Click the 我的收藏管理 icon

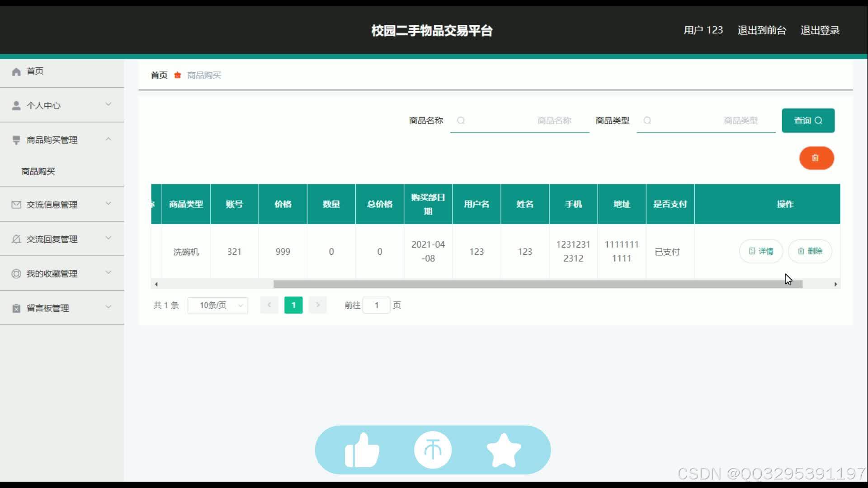tap(16, 274)
